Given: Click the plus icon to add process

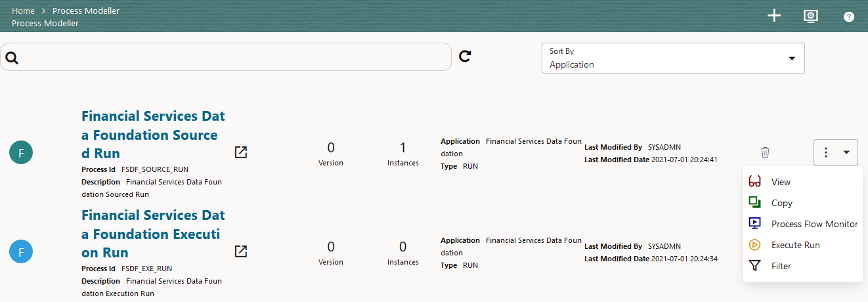Looking at the screenshot, I should click(774, 16).
